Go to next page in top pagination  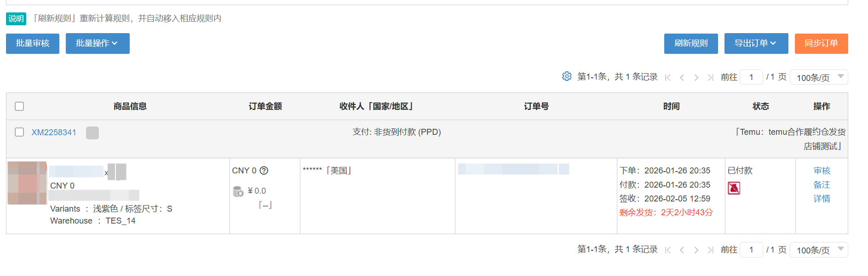(696, 78)
